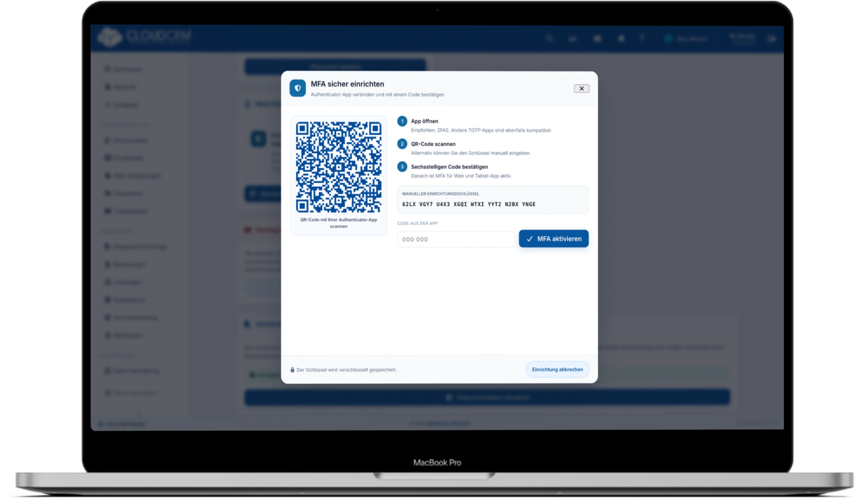
Task: Click the 'Sechsstelligen Code bestätigen' step heading
Action: [x=449, y=167]
